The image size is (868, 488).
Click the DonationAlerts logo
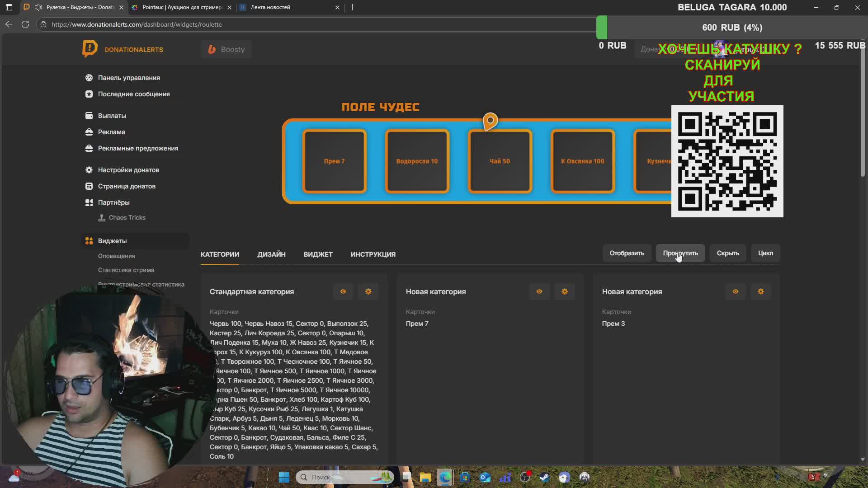pyautogui.click(x=123, y=49)
